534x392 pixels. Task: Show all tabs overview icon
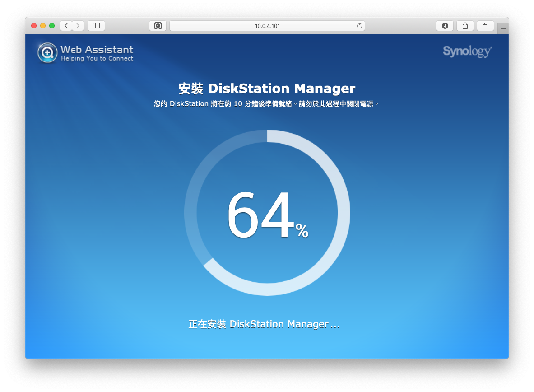coord(486,26)
